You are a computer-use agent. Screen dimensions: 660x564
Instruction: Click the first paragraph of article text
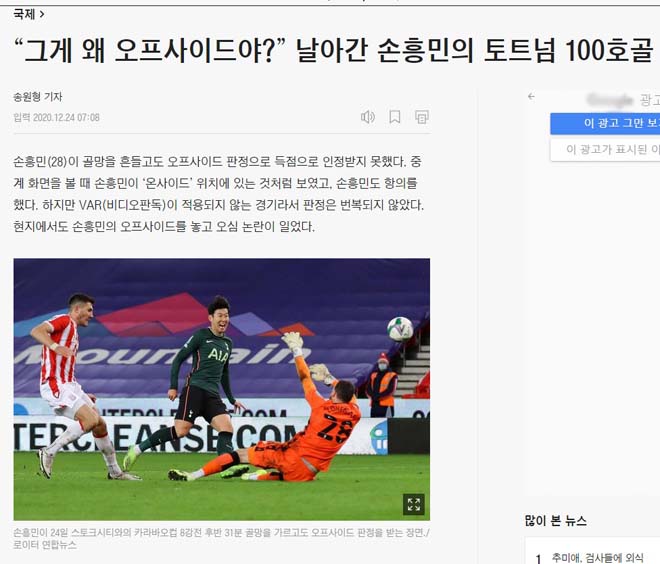[218, 194]
